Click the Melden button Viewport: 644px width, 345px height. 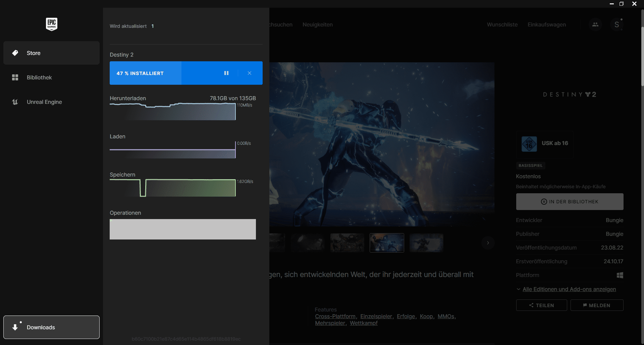coord(597,305)
